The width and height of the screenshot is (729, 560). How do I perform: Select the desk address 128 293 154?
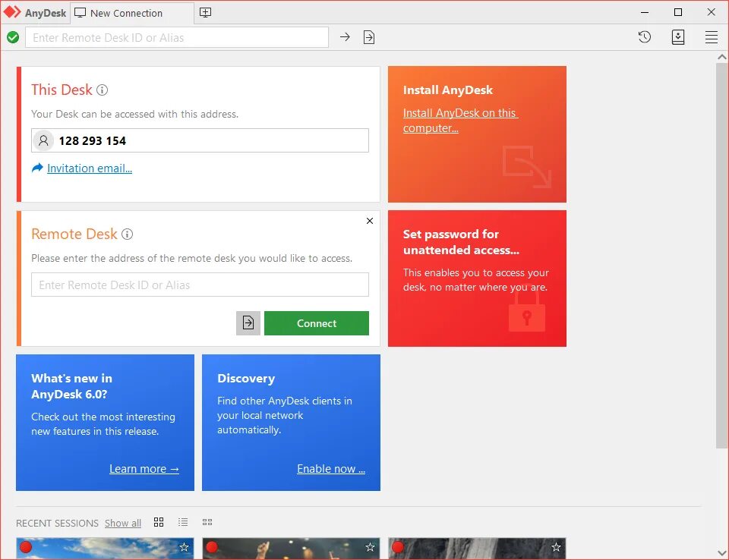pos(92,141)
